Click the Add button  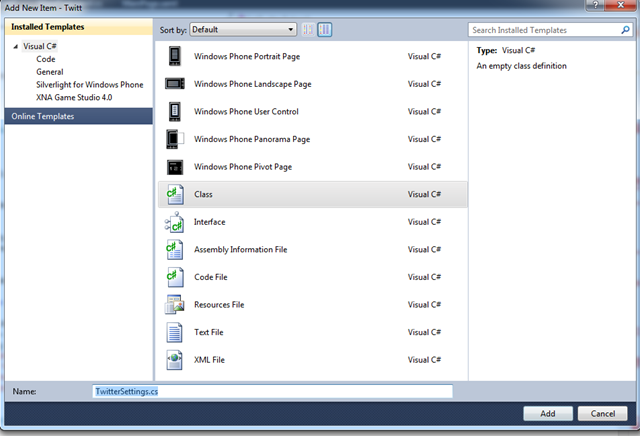(x=548, y=414)
